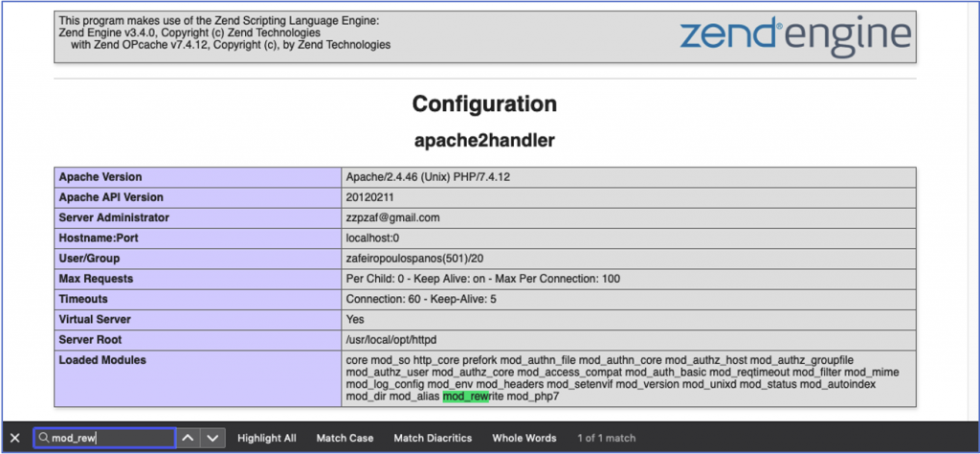This screenshot has width=980, height=454.
Task: Click the Zend Engine v3.4.0 copyright line
Action: (189, 33)
